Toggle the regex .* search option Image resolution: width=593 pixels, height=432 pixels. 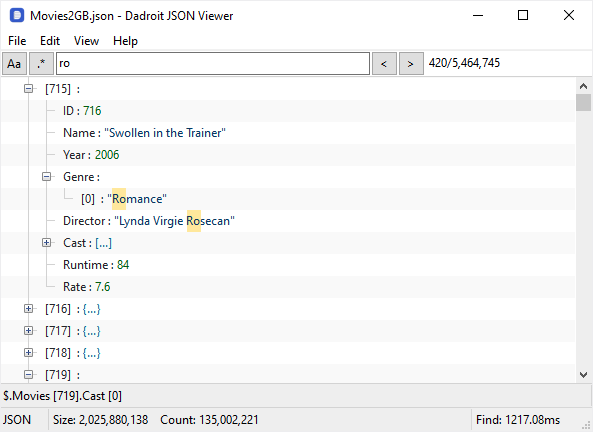(41, 64)
